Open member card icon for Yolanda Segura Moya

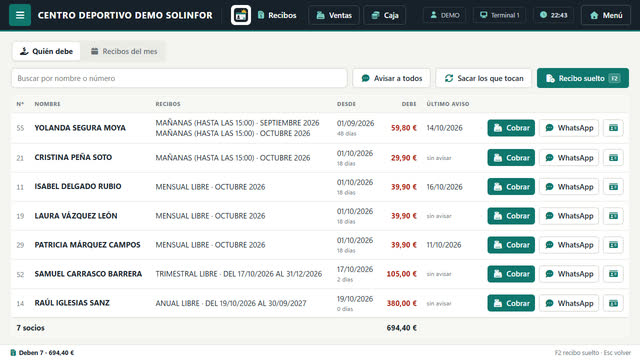point(613,128)
